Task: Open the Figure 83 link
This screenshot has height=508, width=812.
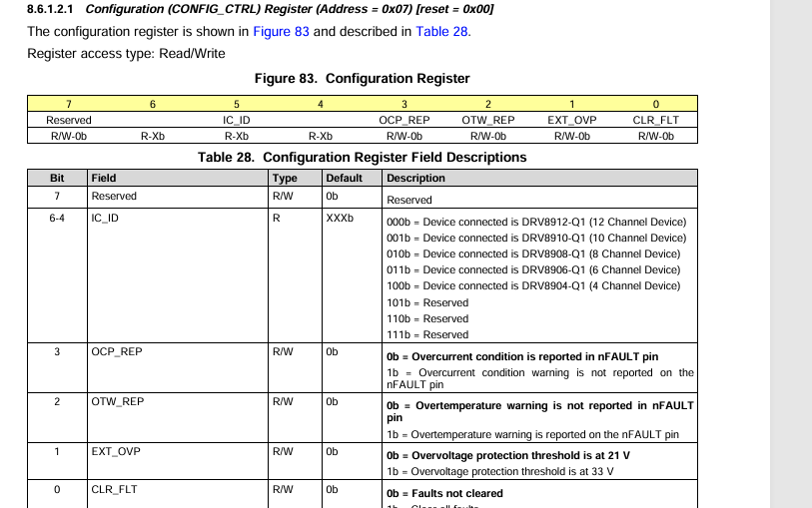Action: (281, 32)
